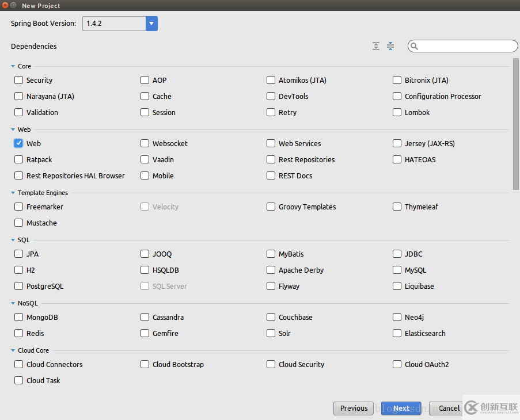Click the Next button
Image resolution: width=520 pixels, height=420 pixels.
tap(401, 408)
